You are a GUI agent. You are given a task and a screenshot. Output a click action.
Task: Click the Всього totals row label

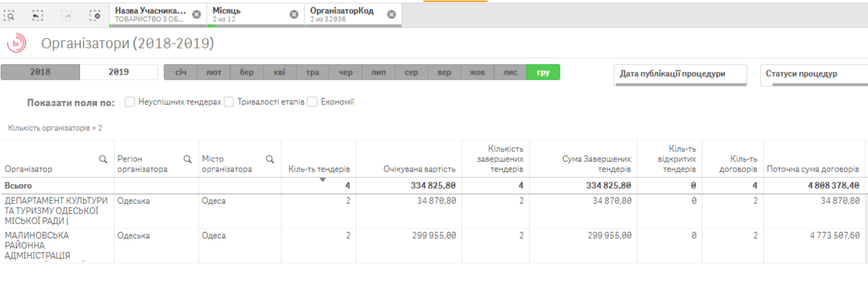(x=18, y=185)
